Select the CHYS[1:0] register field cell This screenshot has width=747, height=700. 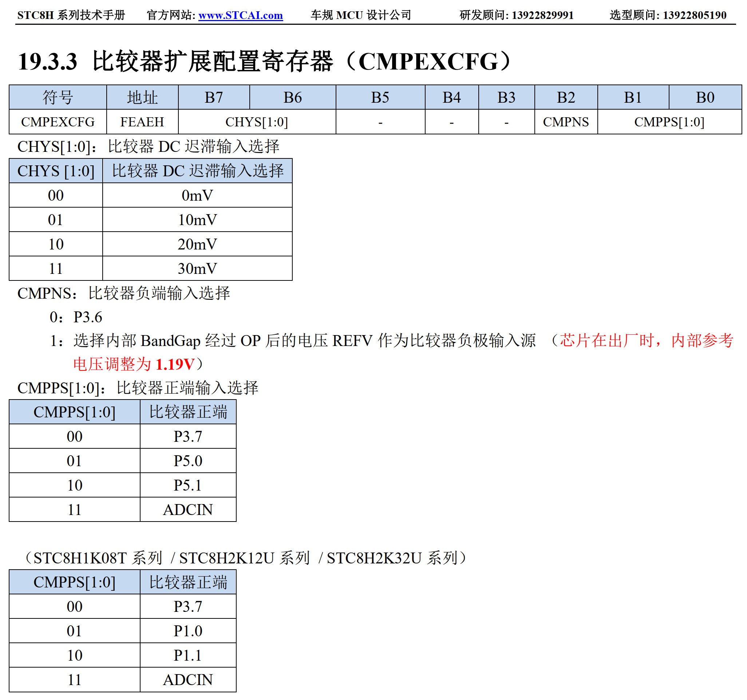click(x=257, y=122)
